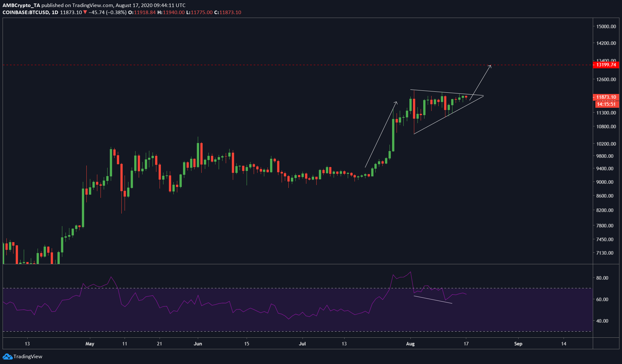Click the Jun label on time axis

(x=198, y=344)
